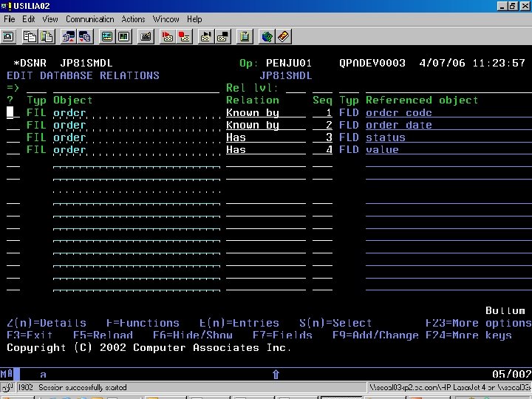This screenshot has width=532, height=399.
Task: Click the F=Functions option text
Action: click(143, 323)
